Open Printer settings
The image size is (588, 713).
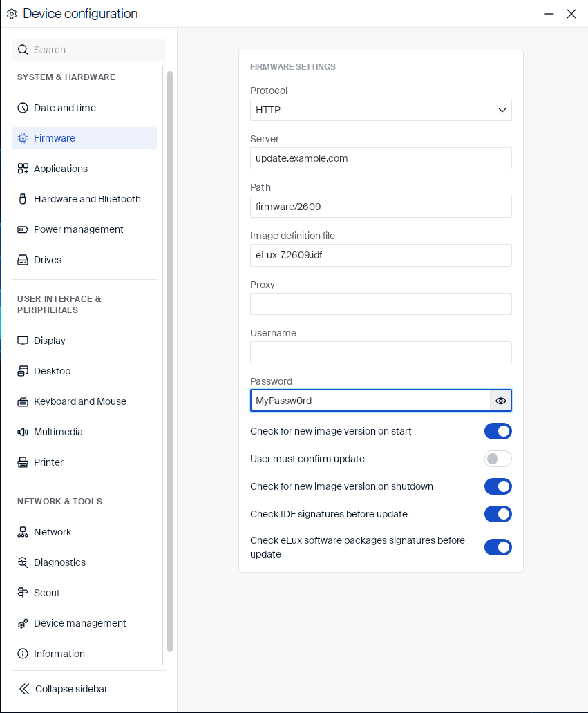coord(84,462)
